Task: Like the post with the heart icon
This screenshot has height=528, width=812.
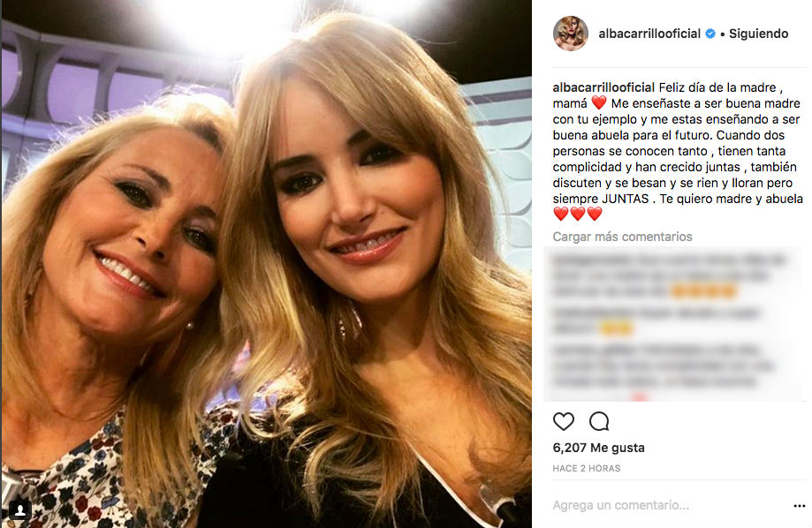Action: click(x=564, y=421)
